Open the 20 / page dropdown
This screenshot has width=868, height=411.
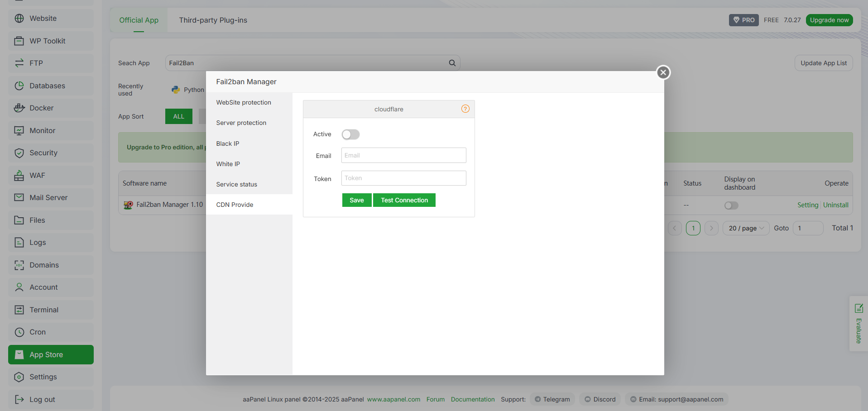click(x=746, y=228)
